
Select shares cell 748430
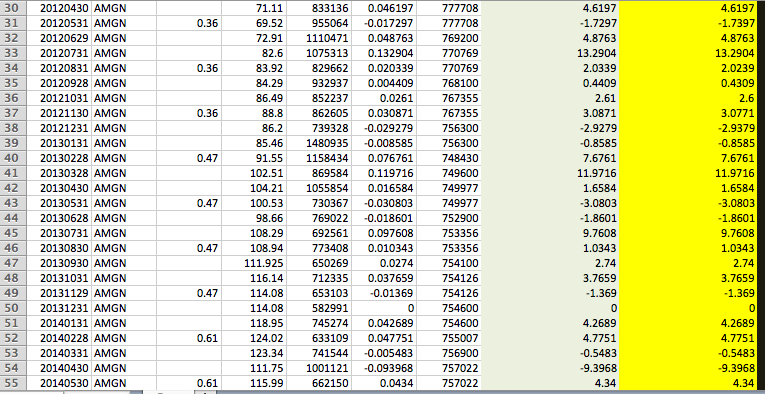tap(449, 158)
